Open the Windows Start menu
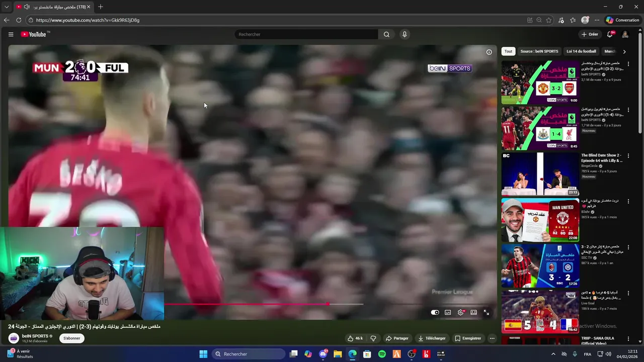Image resolution: width=644 pixels, height=362 pixels. click(x=203, y=354)
